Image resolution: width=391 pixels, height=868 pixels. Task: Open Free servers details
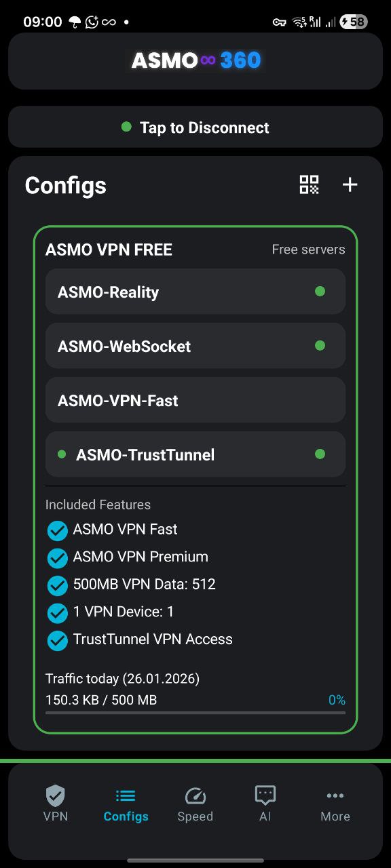pyautogui.click(x=308, y=250)
